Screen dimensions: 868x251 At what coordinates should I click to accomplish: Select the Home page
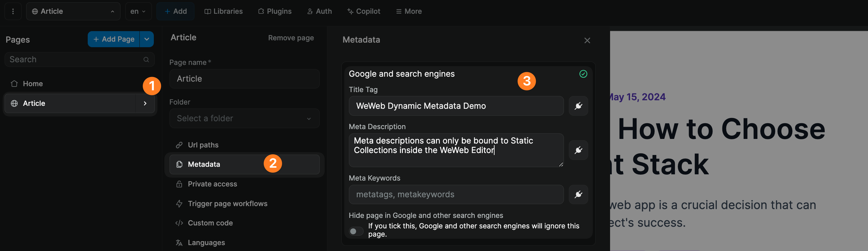coord(80,83)
